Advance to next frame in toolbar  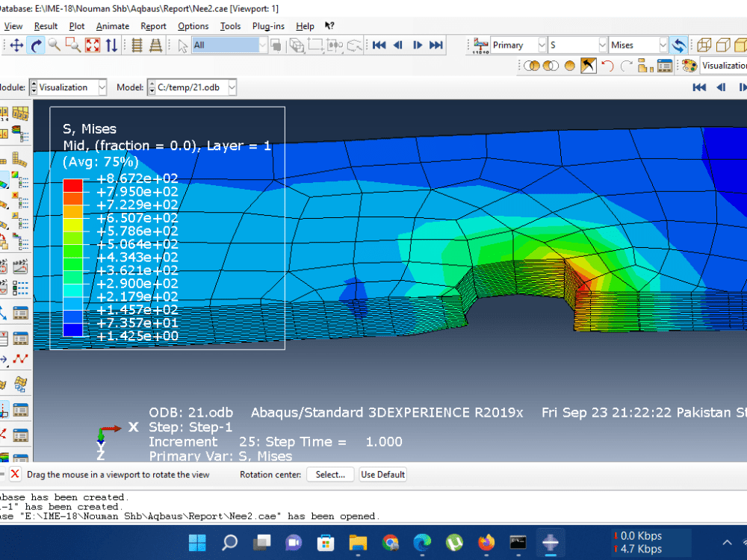pos(418,46)
